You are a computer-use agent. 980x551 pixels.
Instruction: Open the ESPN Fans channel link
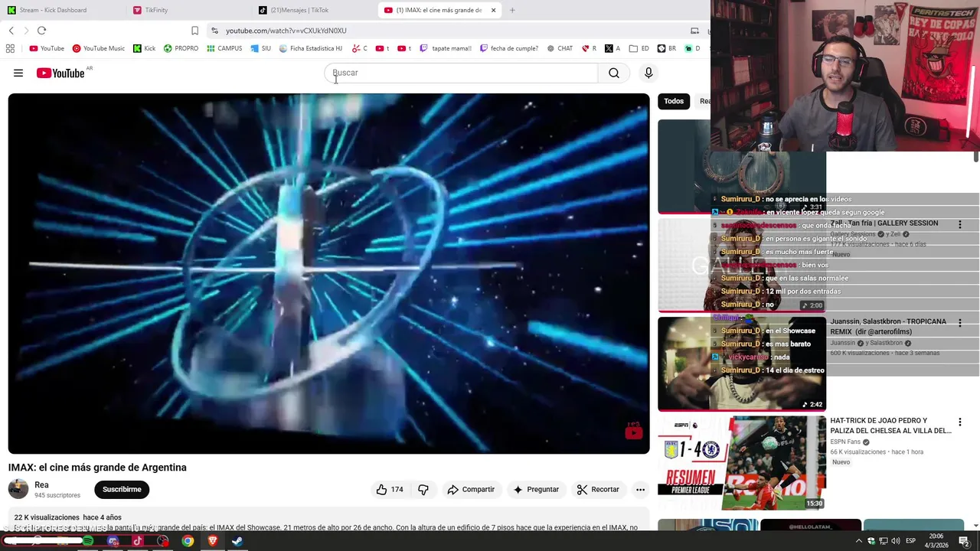[845, 442]
